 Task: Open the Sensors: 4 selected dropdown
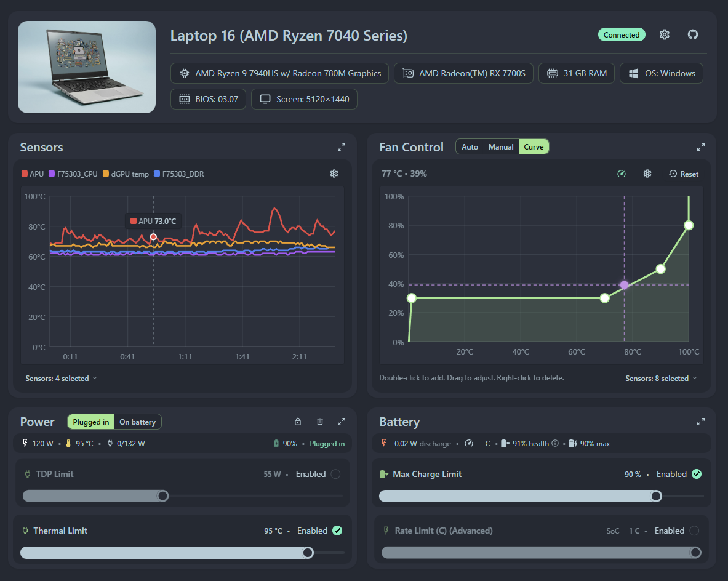(62, 379)
